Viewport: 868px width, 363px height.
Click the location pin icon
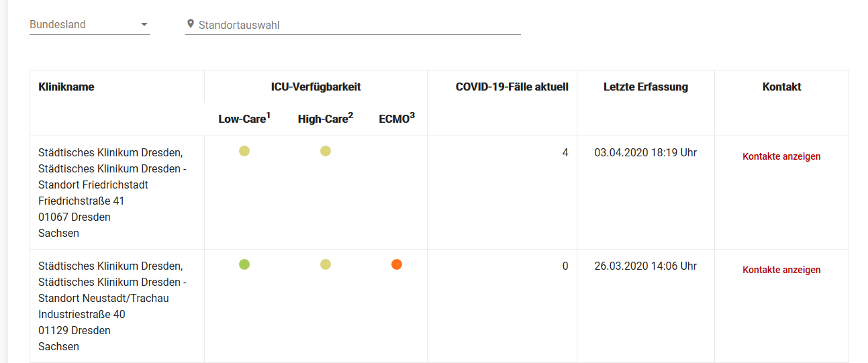point(191,24)
